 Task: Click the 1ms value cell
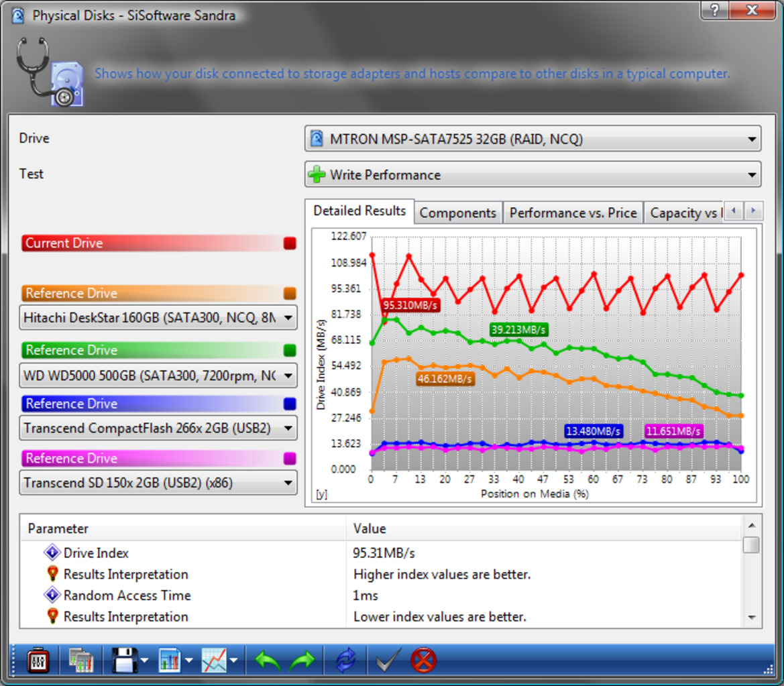click(x=366, y=595)
